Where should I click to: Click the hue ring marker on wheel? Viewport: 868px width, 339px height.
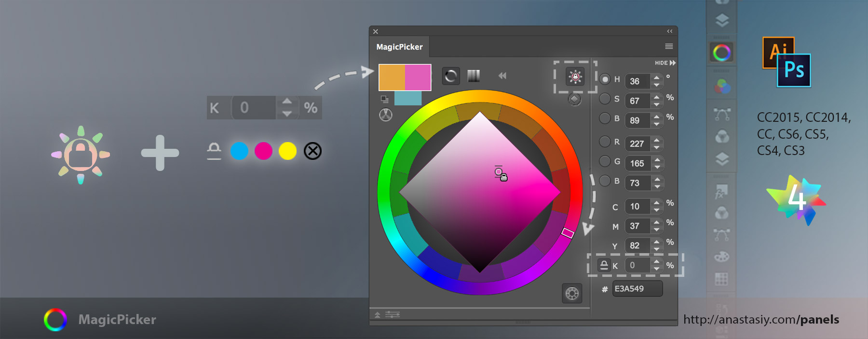tap(568, 233)
